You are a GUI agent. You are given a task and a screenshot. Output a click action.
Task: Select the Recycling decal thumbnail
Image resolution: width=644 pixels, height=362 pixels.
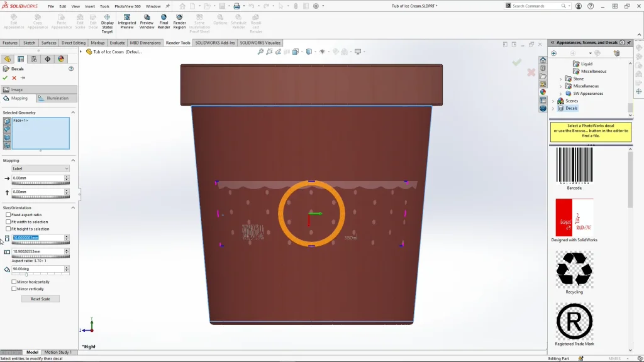coord(574,270)
